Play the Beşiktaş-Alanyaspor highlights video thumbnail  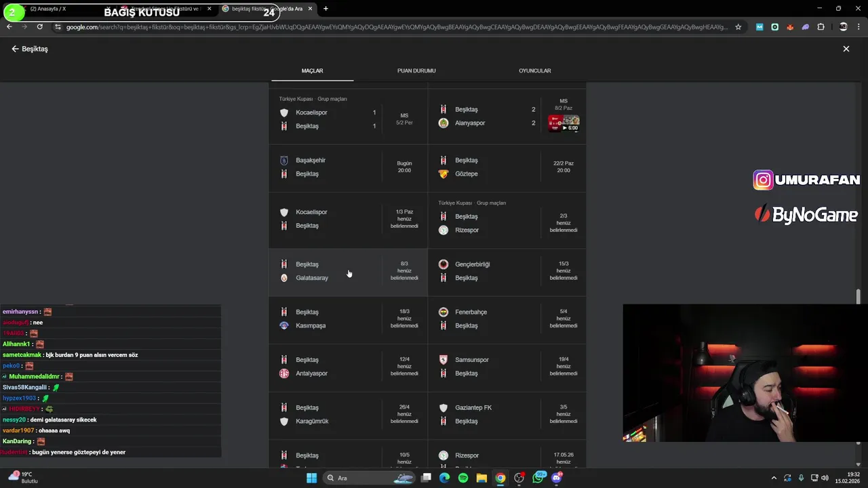pyautogui.click(x=564, y=124)
